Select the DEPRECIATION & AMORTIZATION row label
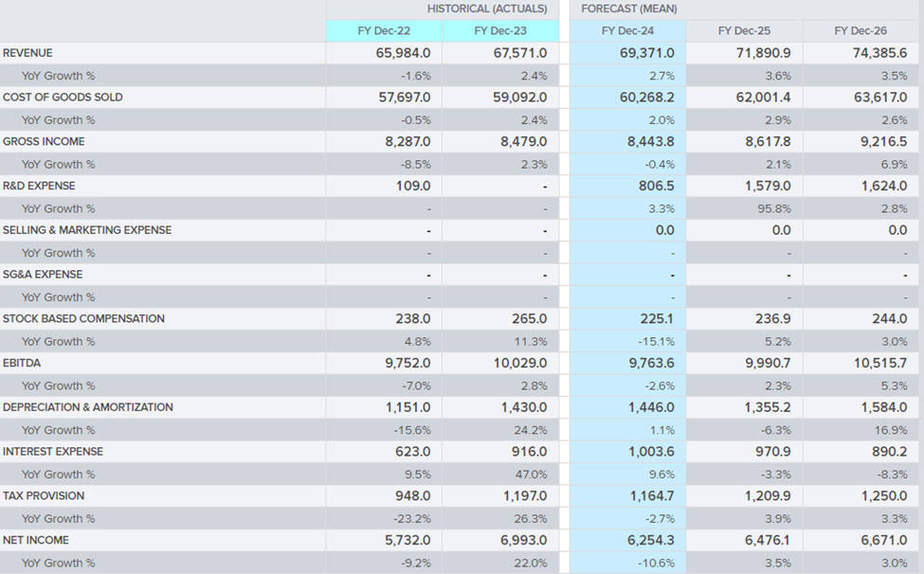Screen dimensions: 924x574 tap(88, 407)
